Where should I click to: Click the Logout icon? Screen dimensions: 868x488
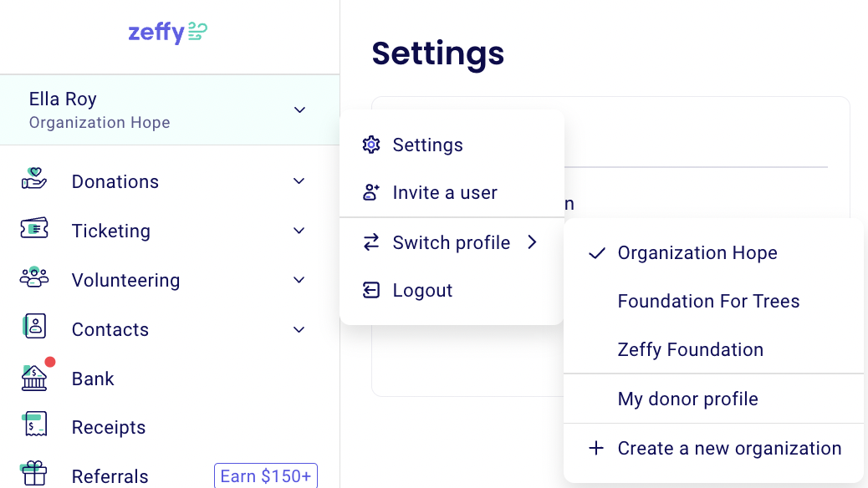click(x=370, y=290)
